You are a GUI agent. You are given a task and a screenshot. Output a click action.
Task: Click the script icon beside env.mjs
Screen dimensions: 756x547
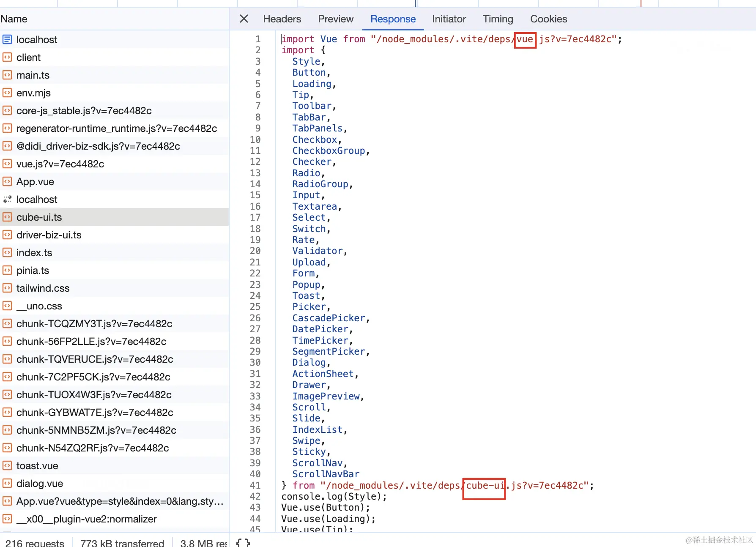[7, 93]
